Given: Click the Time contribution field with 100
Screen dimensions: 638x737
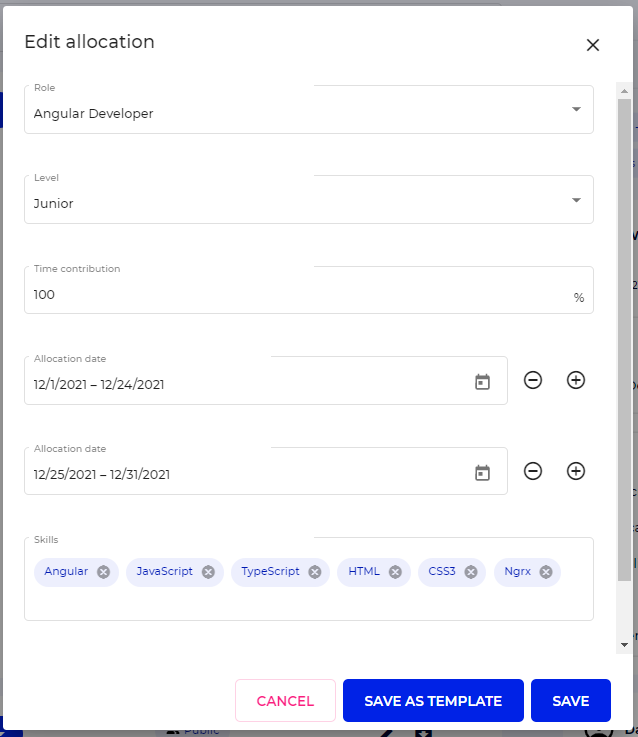Looking at the screenshot, I should point(309,290).
